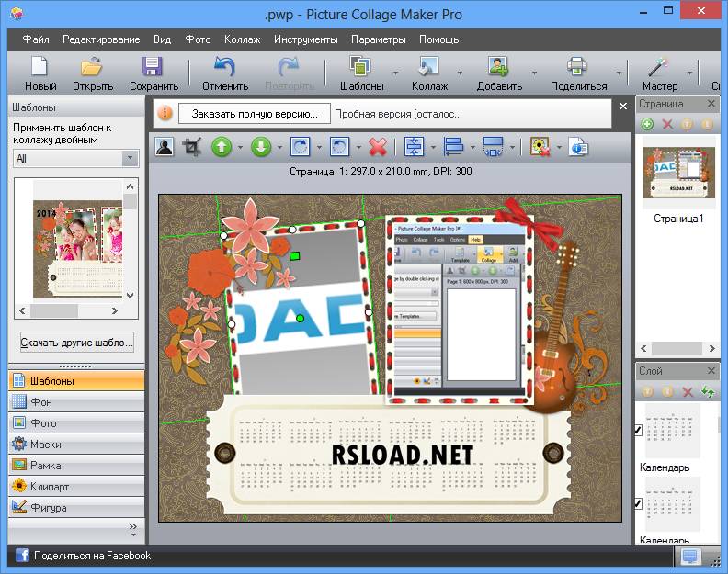Switch to the Клипарт sidebar tab

(76, 487)
